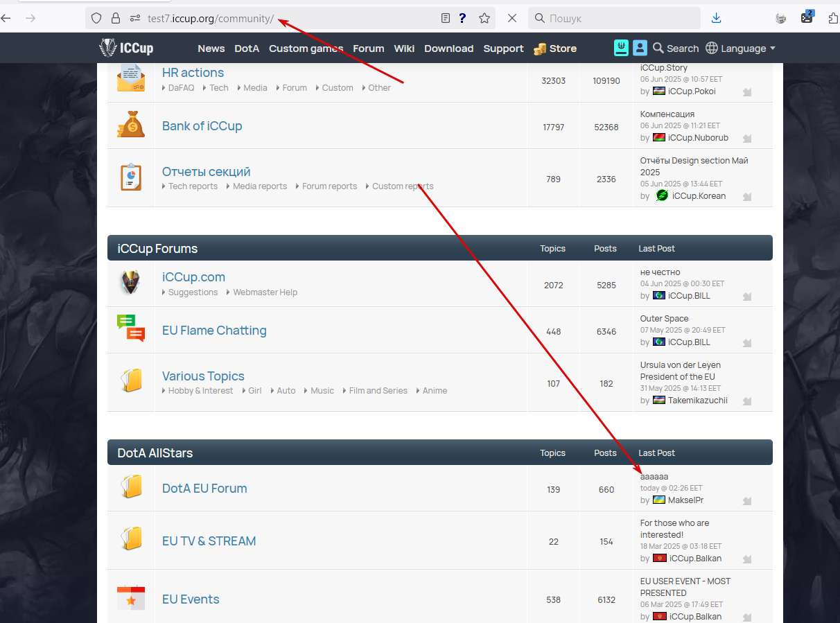Open user Takemikazuchii profile link

click(x=698, y=401)
